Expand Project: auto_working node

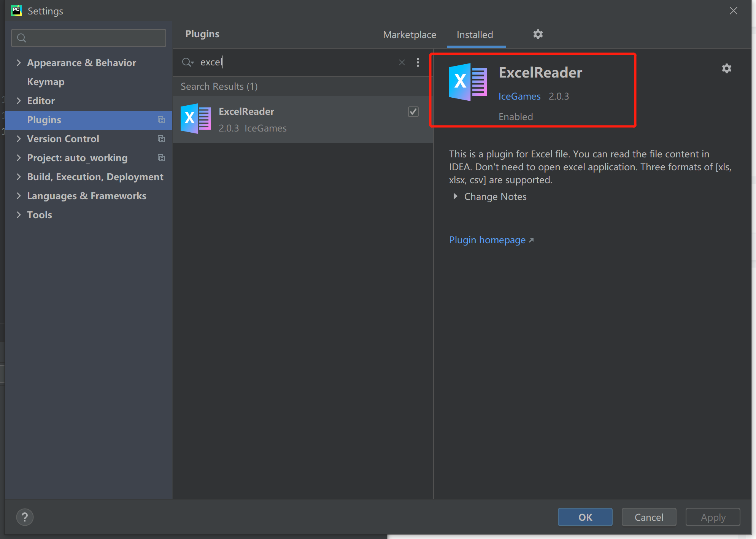[x=19, y=158]
